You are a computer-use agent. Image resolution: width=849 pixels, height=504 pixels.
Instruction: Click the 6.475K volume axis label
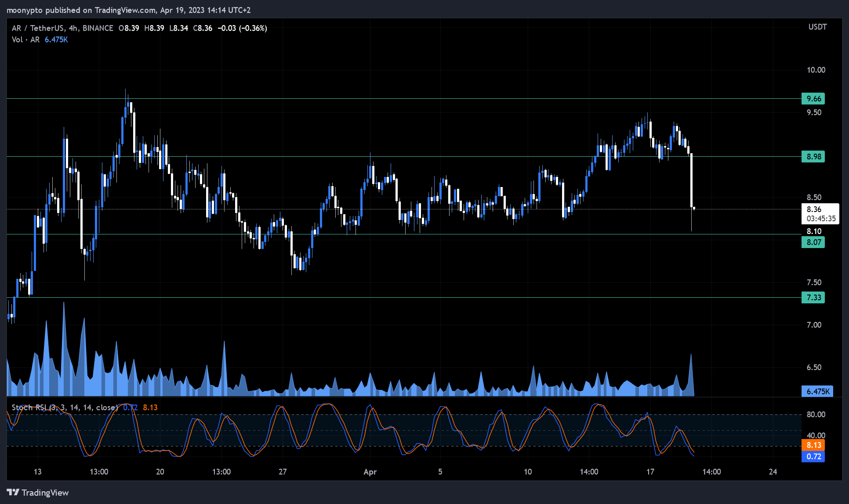(x=818, y=391)
